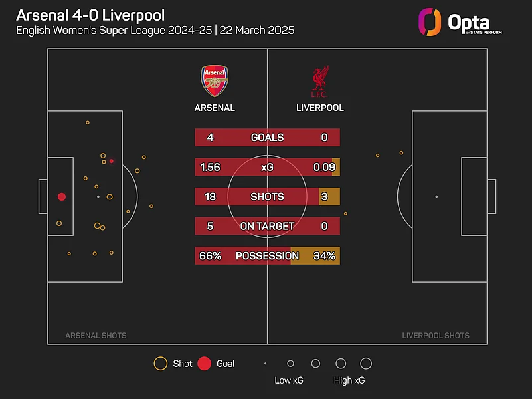Screen dimensions: 532x399
Task: Select the ON TARGET stat bar
Action: click(x=267, y=226)
